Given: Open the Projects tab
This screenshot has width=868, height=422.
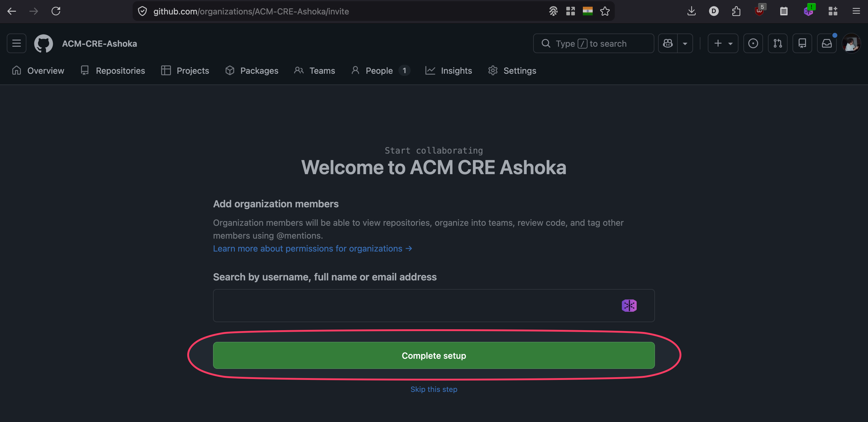Looking at the screenshot, I should pyautogui.click(x=185, y=70).
